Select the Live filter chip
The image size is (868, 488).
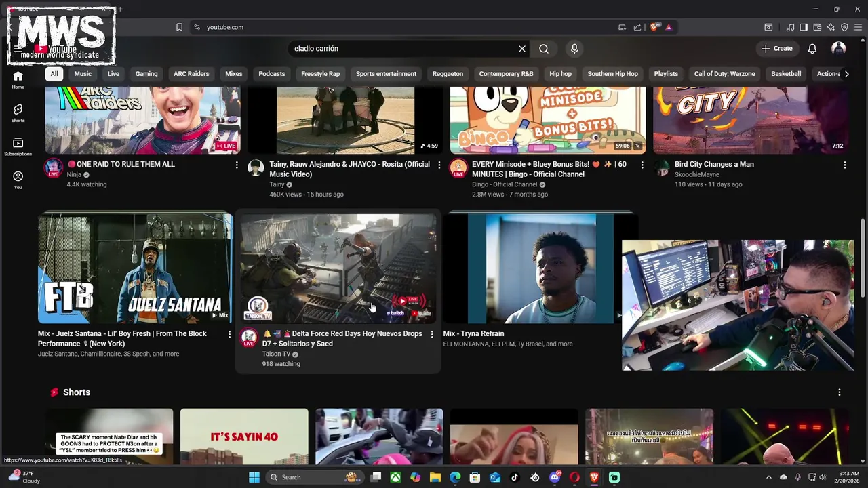(113, 74)
